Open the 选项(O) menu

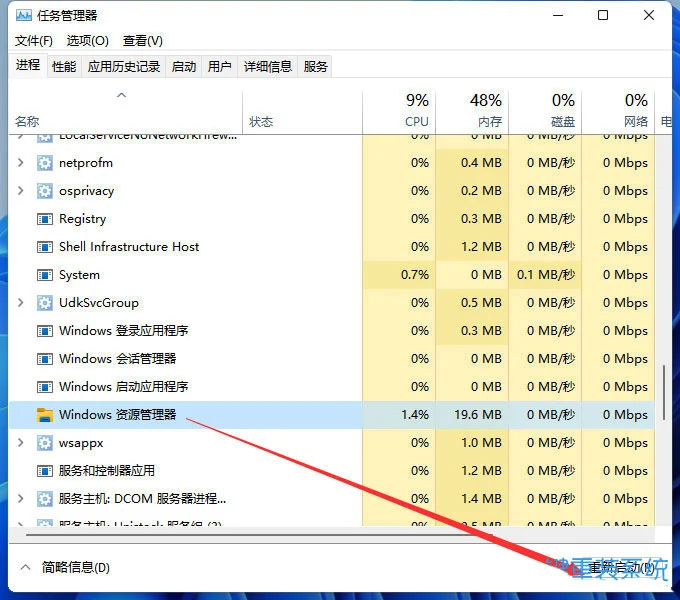point(88,41)
